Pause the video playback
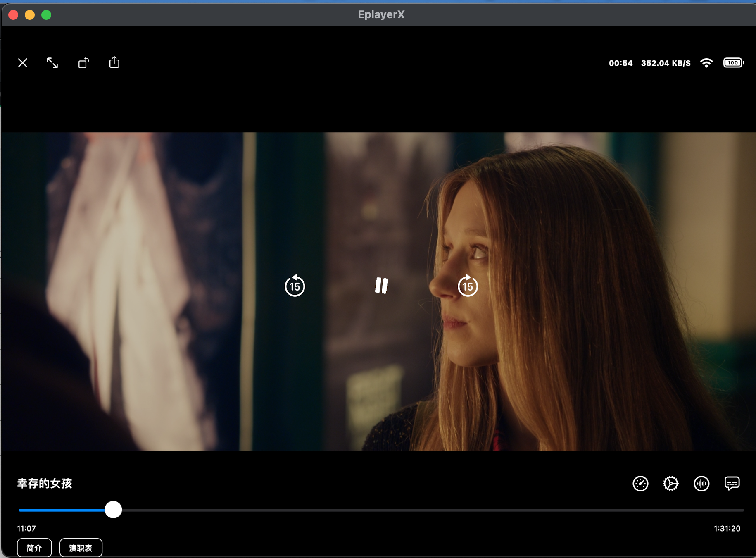Viewport: 756px width, 558px height. point(381,286)
